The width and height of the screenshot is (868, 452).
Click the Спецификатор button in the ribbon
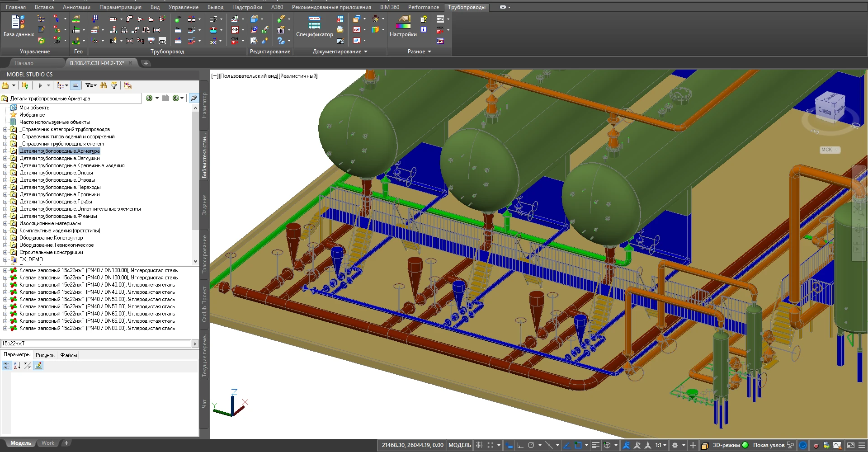314,26
